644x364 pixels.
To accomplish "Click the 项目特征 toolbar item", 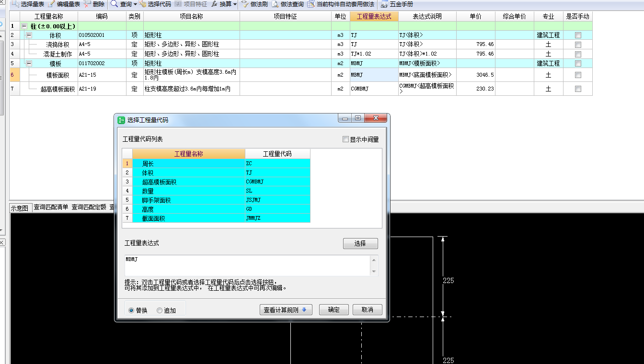I will click(x=191, y=4).
